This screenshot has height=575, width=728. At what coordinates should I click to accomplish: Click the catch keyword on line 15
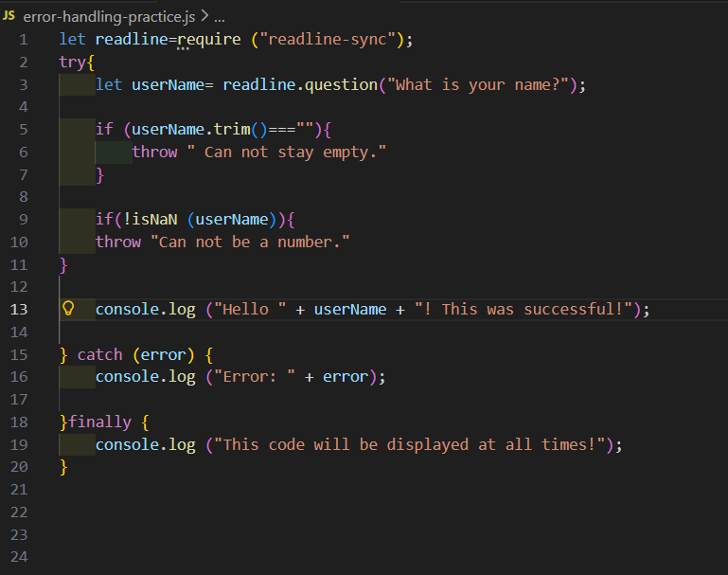[99, 354]
